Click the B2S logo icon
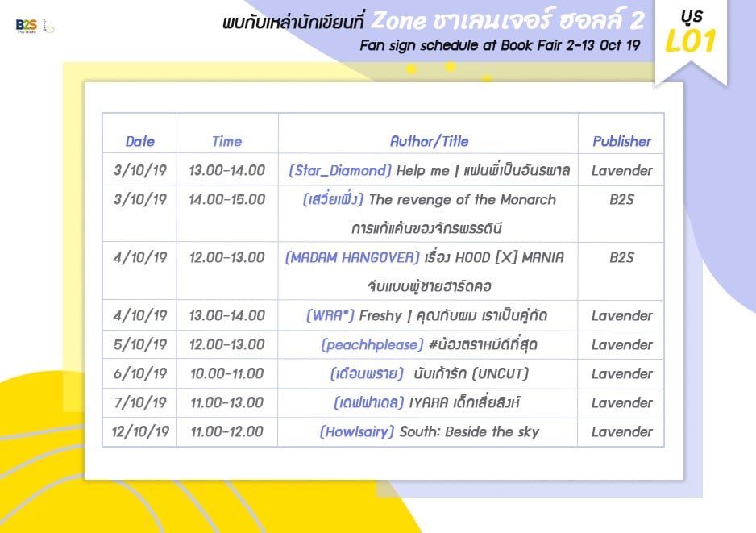This screenshot has height=533, width=756. 26,26
